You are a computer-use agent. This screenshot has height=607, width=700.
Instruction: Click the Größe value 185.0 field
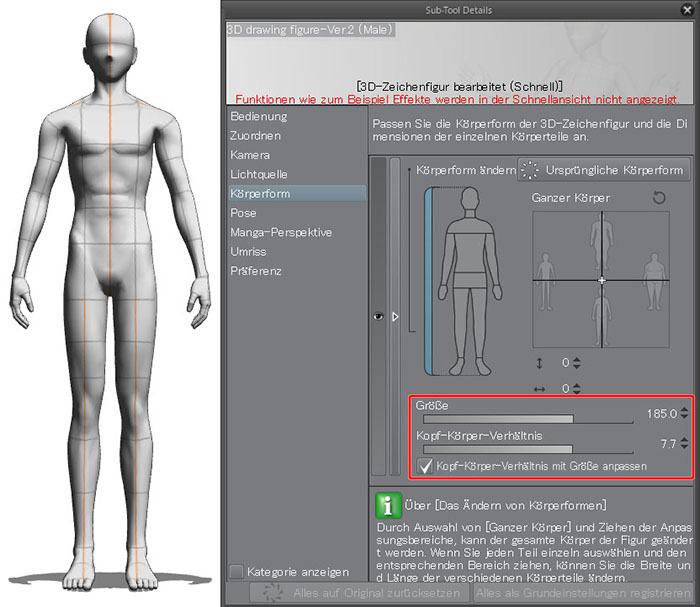coord(662,414)
